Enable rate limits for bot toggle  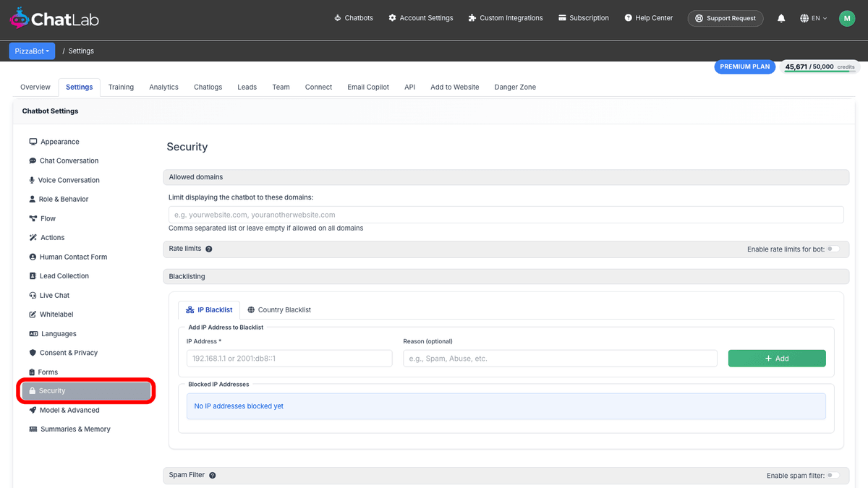pyautogui.click(x=834, y=249)
